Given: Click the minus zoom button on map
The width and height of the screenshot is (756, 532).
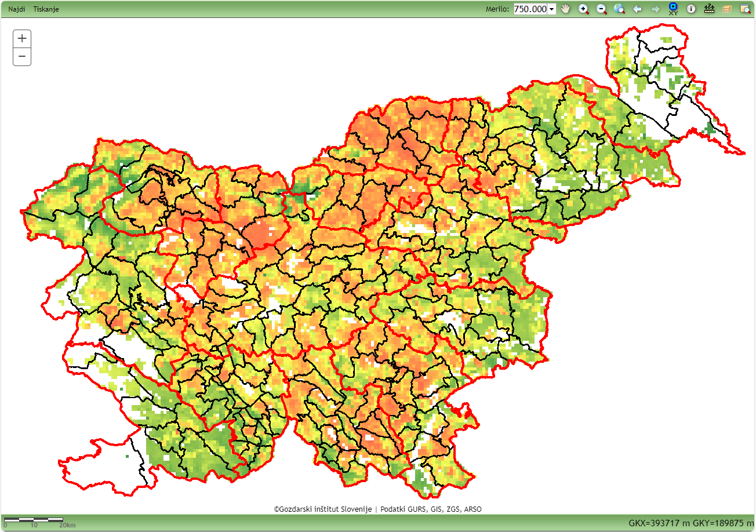Looking at the screenshot, I should 22,57.
